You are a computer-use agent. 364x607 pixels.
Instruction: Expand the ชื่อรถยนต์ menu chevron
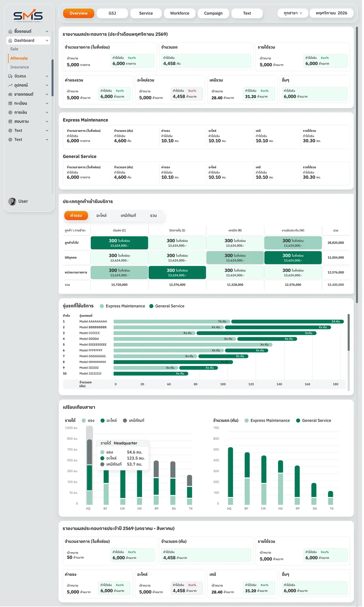tap(47, 31)
